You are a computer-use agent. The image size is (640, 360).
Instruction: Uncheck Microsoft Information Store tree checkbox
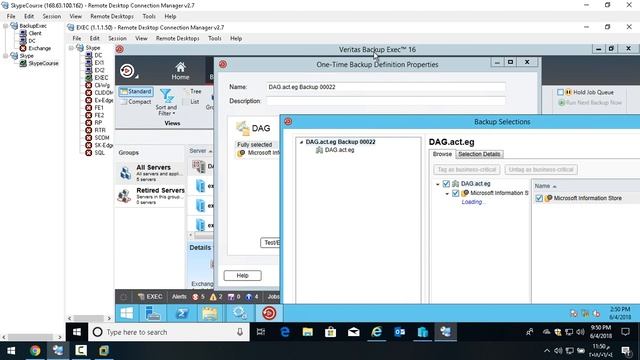tap(456, 193)
